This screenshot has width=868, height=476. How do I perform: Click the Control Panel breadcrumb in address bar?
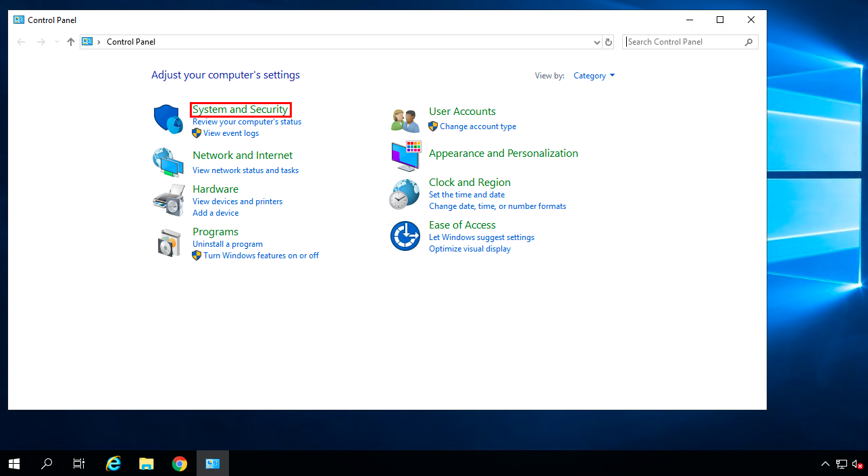point(131,42)
